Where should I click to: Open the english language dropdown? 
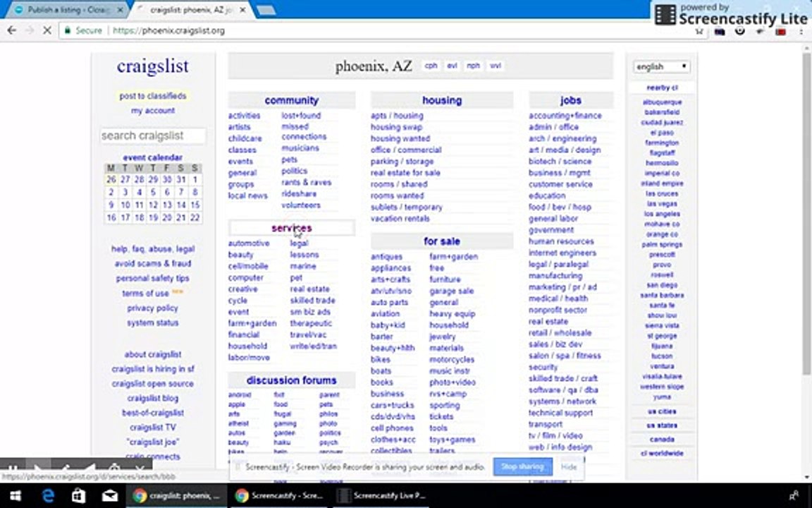point(661,66)
